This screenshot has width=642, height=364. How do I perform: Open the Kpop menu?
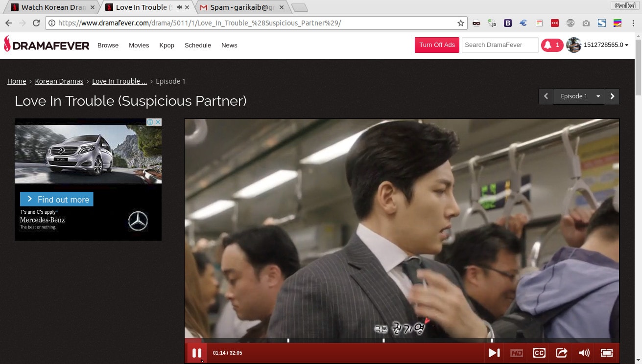[166, 45]
